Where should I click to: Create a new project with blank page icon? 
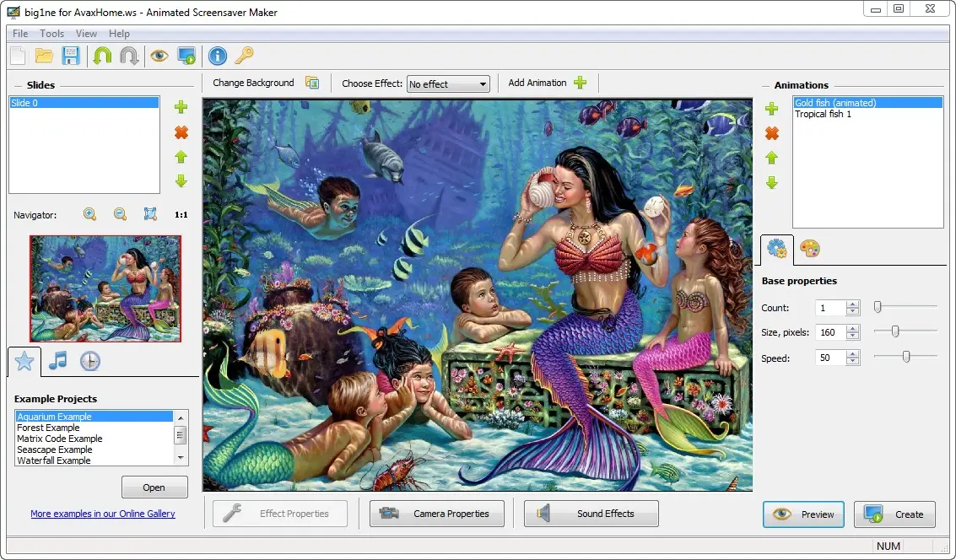(18, 56)
